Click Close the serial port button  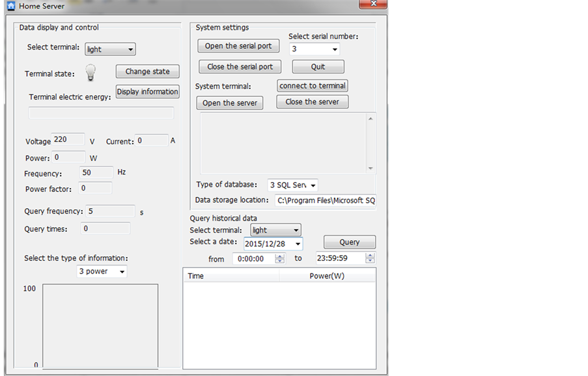(240, 67)
